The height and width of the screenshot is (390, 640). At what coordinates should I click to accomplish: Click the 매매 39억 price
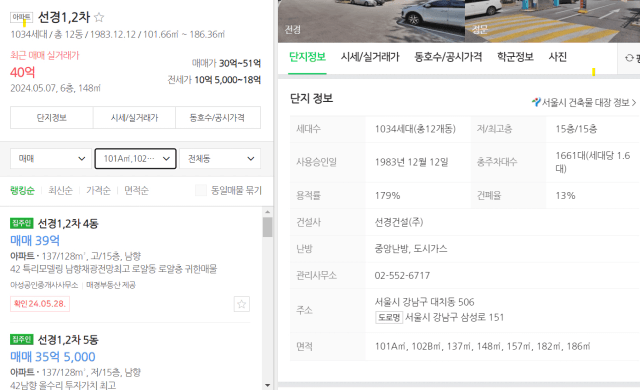[x=35, y=240]
